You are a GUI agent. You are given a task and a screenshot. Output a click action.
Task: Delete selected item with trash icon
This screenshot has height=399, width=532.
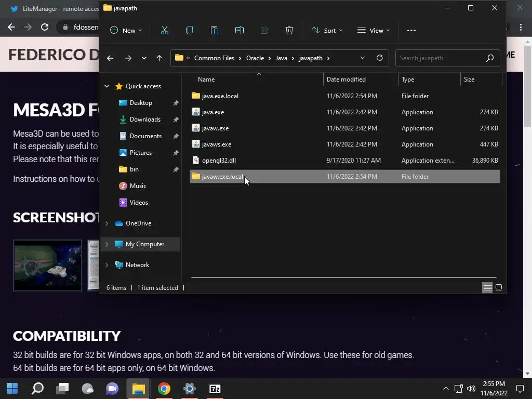pyautogui.click(x=289, y=31)
